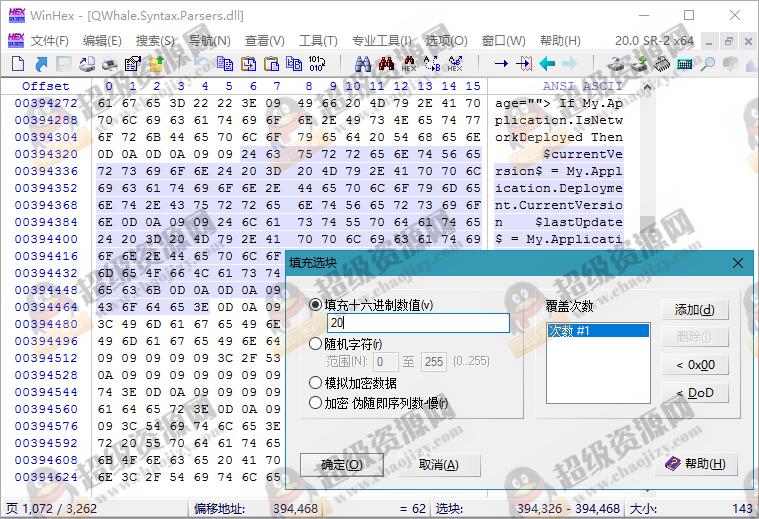
Task: Click the 101/010 modify data icon
Action: click(316, 64)
